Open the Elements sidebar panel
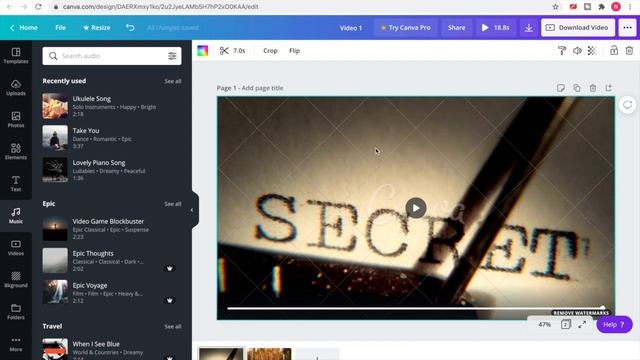 point(16,151)
